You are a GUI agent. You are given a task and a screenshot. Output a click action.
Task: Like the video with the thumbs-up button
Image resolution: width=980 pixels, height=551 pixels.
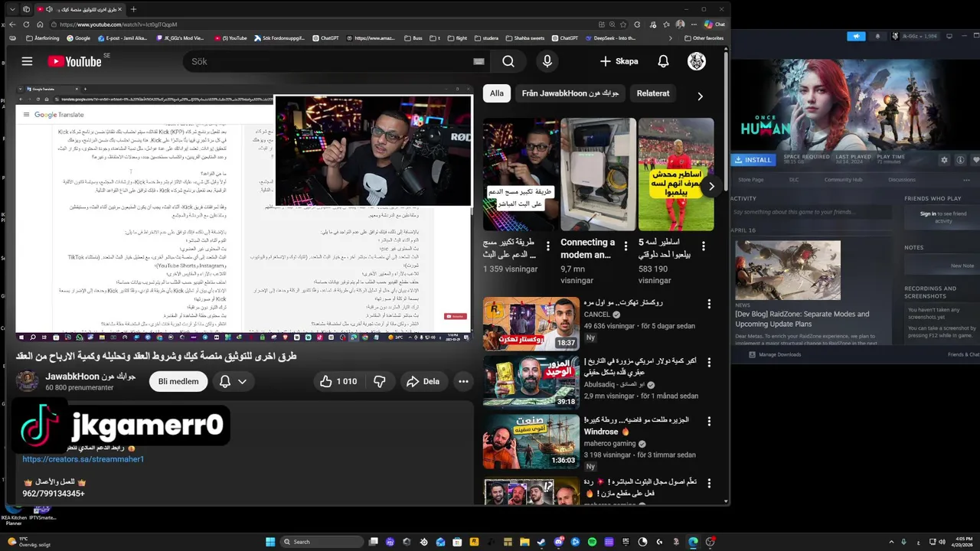point(338,381)
